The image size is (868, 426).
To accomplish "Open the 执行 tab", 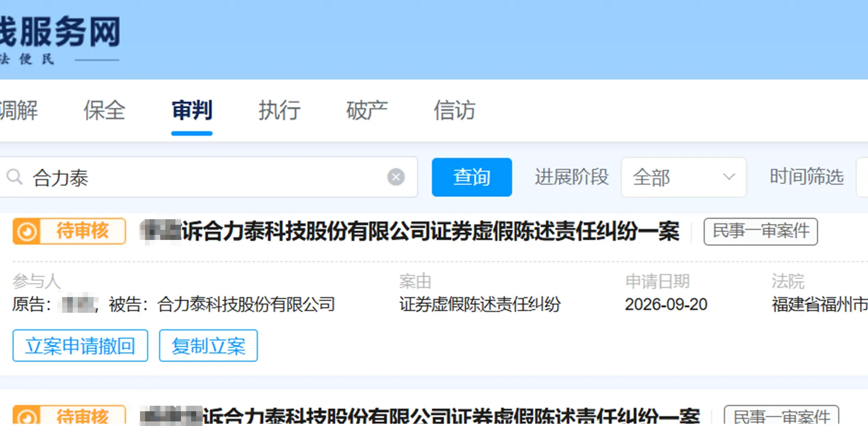I will pos(279,111).
